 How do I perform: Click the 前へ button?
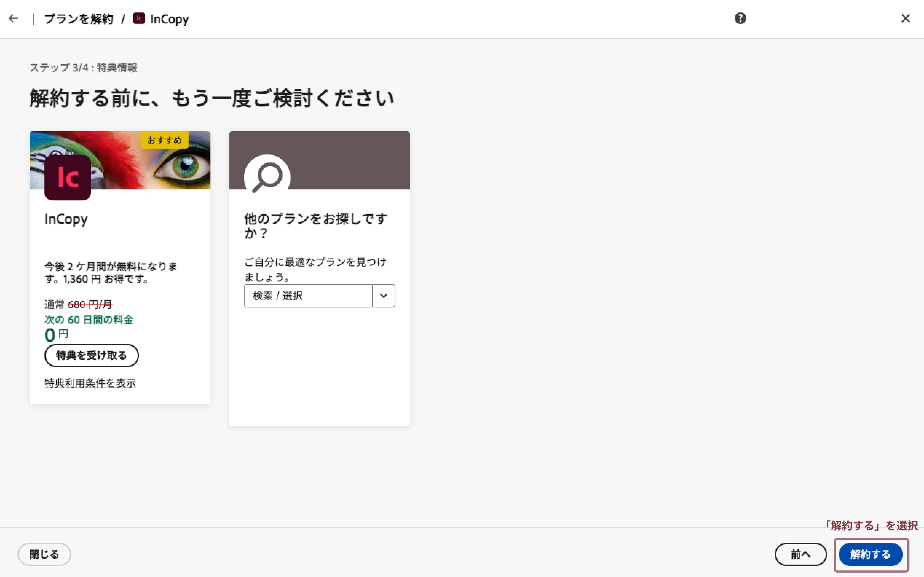coord(801,554)
